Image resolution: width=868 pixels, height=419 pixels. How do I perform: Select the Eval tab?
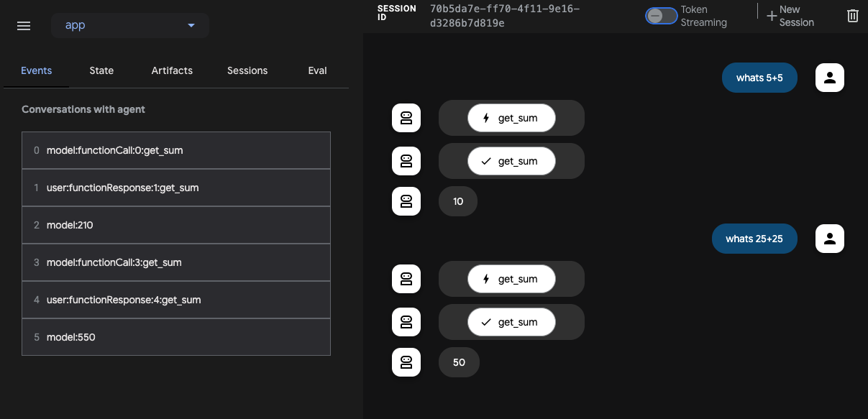[x=317, y=70]
